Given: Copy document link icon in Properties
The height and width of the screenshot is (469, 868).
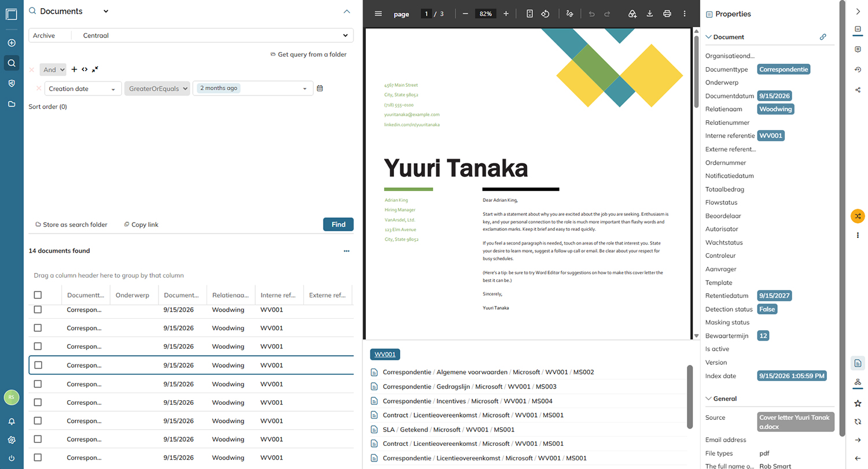Looking at the screenshot, I should pyautogui.click(x=823, y=37).
